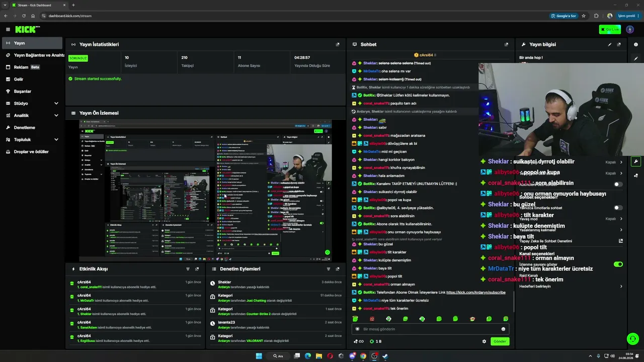Filter the Etkinlik Akışı feed

pos(188,269)
